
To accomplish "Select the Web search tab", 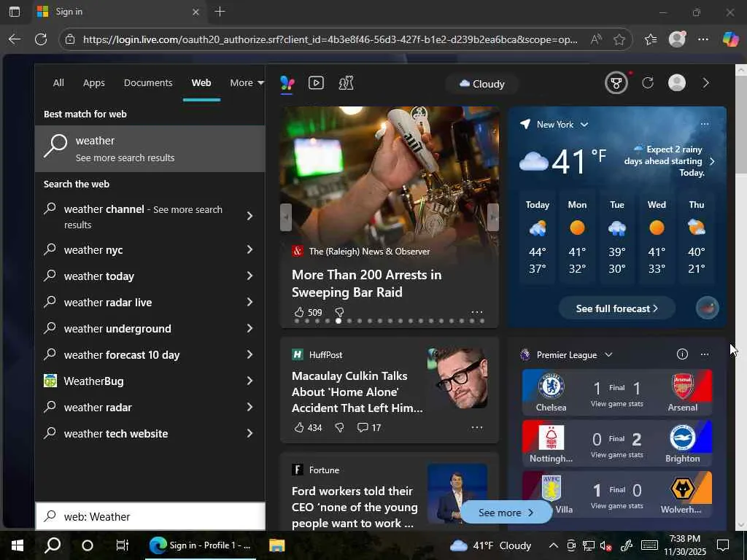I will pyautogui.click(x=201, y=83).
